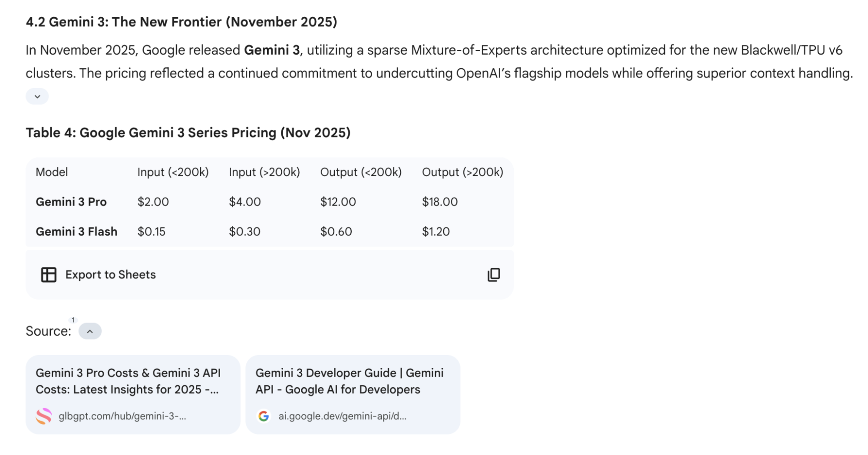Click the $2.00 price cell

153,202
